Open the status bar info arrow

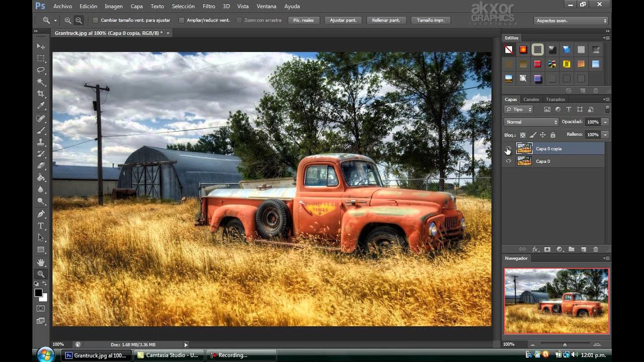click(186, 345)
